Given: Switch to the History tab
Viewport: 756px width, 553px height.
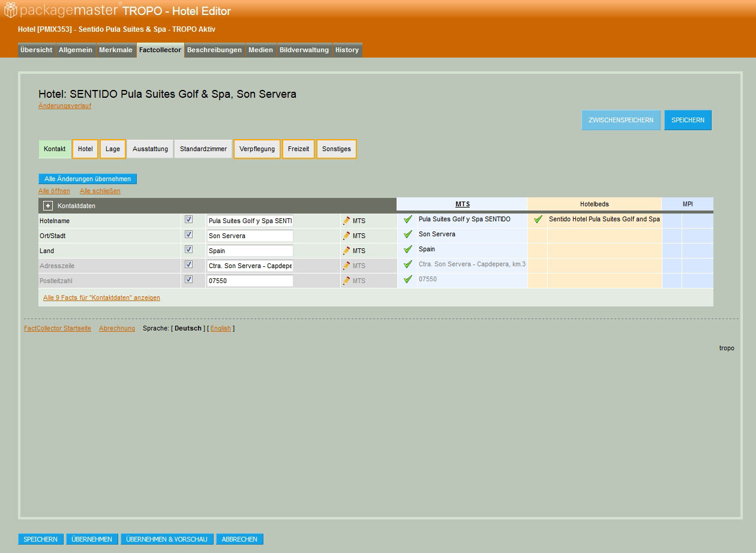Looking at the screenshot, I should coord(347,50).
